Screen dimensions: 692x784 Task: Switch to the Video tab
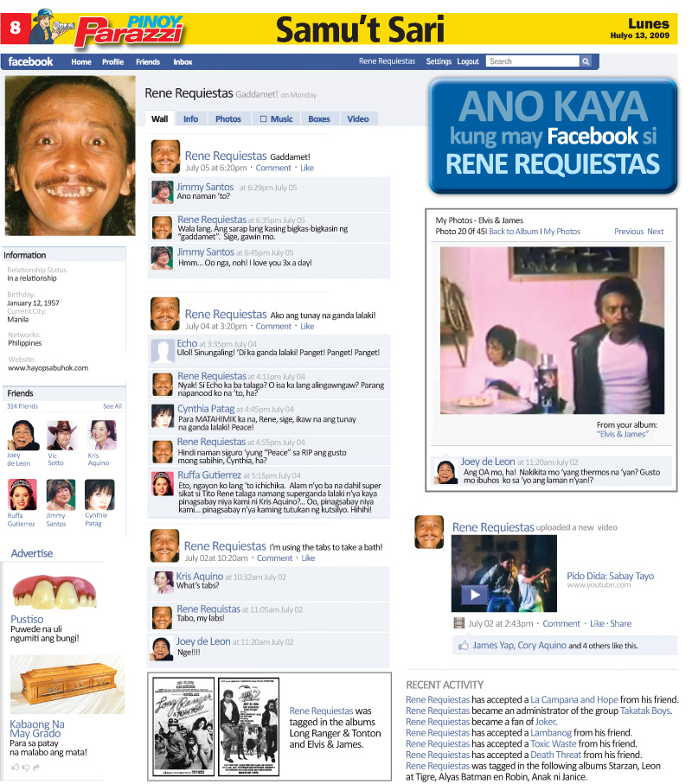click(358, 119)
